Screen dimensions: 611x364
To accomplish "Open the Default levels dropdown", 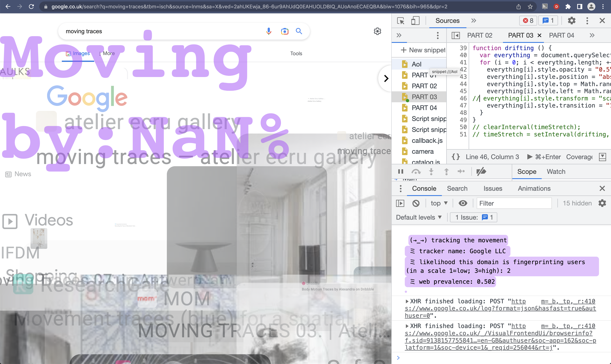I will pos(419,217).
